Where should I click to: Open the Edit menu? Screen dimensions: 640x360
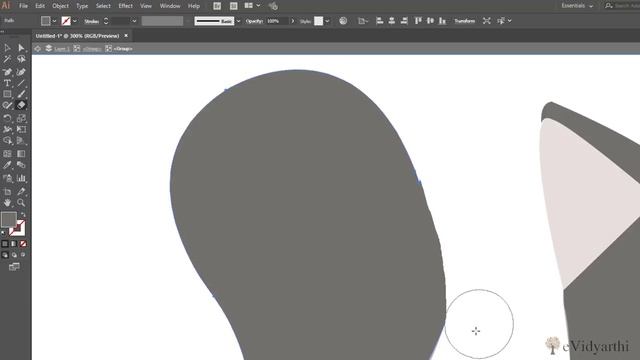(x=40, y=6)
